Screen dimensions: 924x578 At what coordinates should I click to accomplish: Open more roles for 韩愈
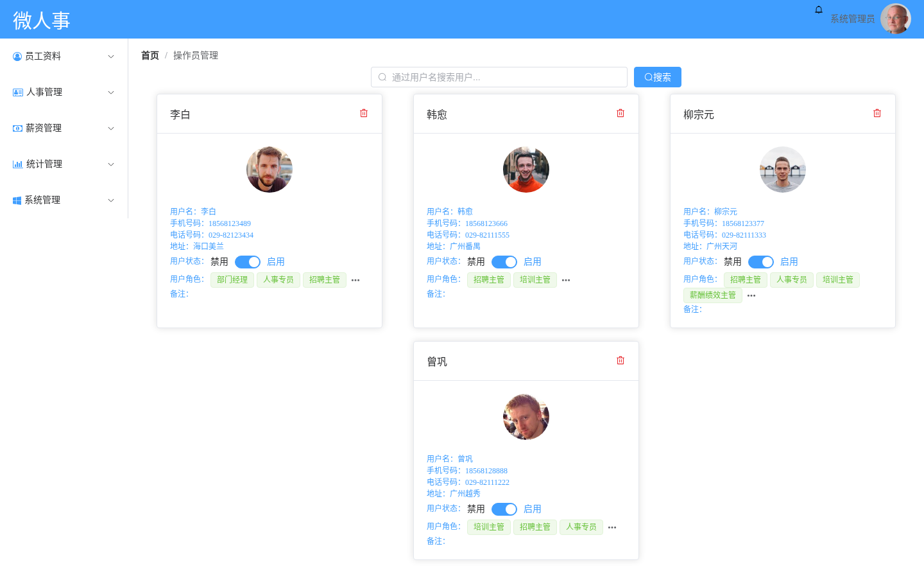click(566, 280)
